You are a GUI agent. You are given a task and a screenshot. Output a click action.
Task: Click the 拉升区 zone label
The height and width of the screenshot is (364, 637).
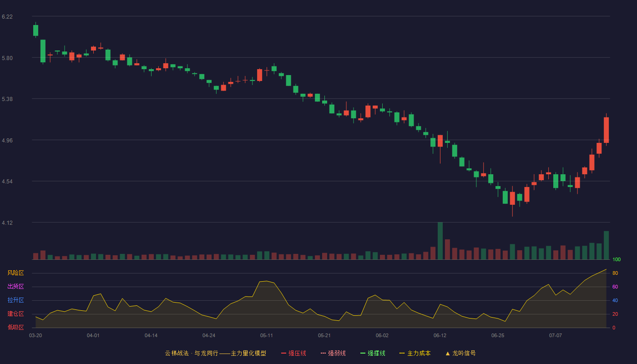point(15,300)
